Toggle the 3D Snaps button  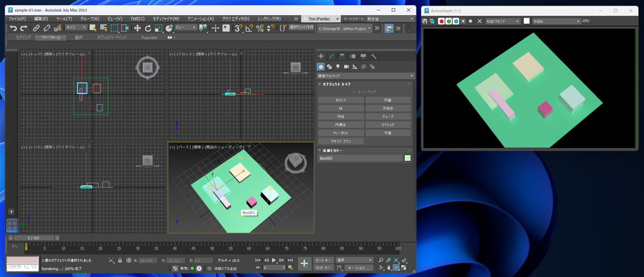click(x=238, y=28)
